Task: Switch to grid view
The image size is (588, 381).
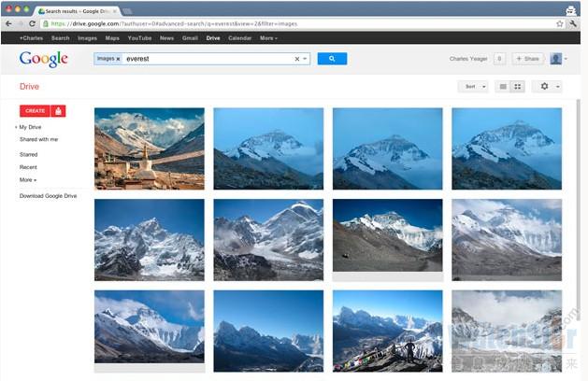Action: click(517, 87)
